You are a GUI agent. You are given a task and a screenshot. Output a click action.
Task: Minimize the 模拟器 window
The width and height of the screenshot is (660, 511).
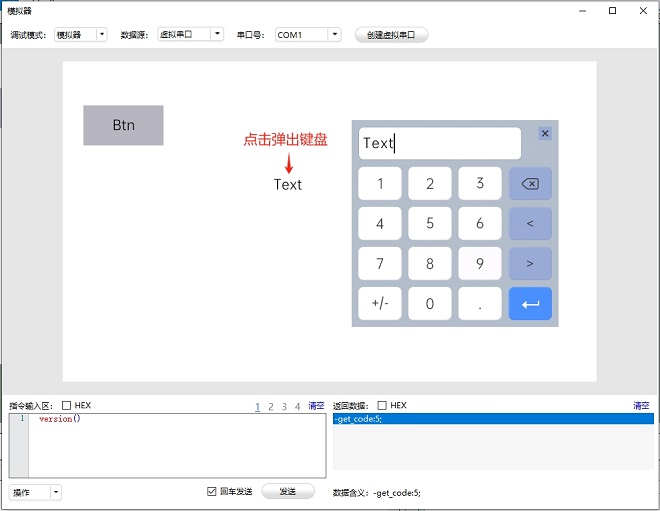pos(583,11)
